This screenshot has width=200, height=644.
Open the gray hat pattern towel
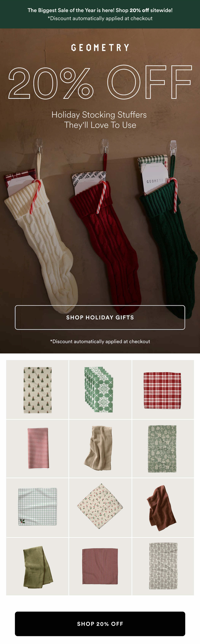(163, 566)
